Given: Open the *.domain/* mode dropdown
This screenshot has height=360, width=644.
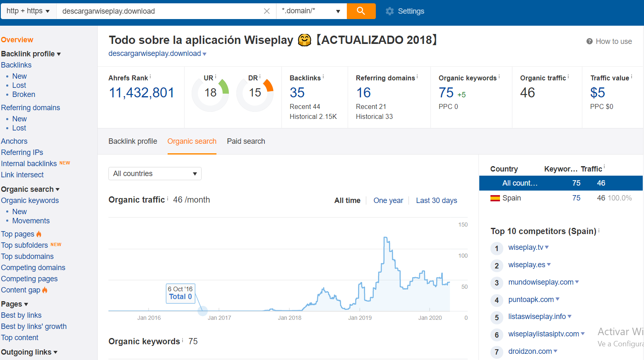Looking at the screenshot, I should pos(311,11).
